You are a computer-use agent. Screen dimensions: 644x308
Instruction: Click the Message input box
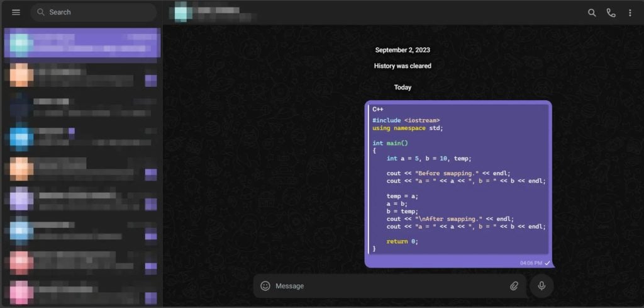point(389,286)
